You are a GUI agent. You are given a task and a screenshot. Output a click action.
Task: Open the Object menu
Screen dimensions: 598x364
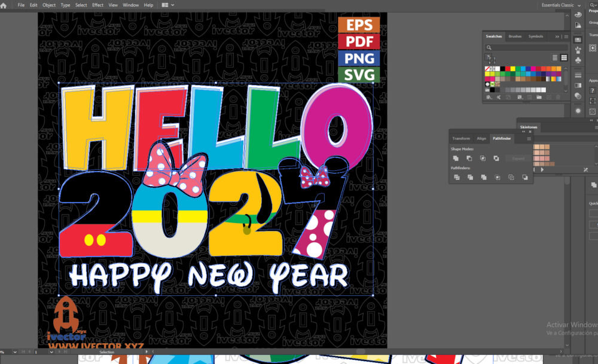coord(49,5)
